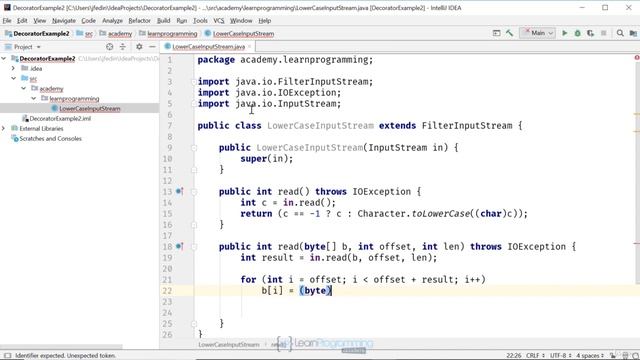Open the Window menu
Viewport: 640px width, 360px height.
click(241, 20)
